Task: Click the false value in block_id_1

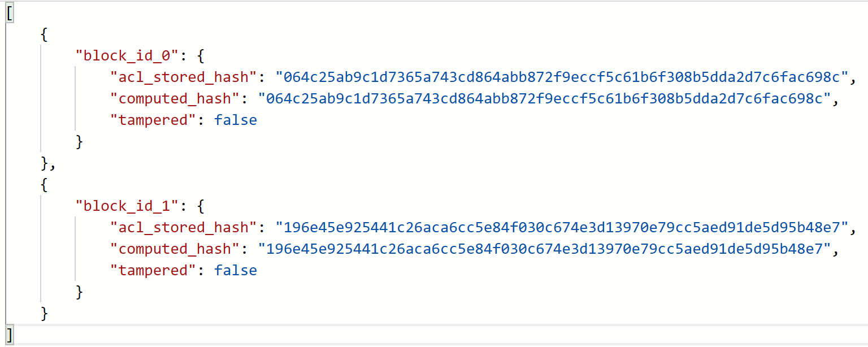Action: pyautogui.click(x=236, y=270)
